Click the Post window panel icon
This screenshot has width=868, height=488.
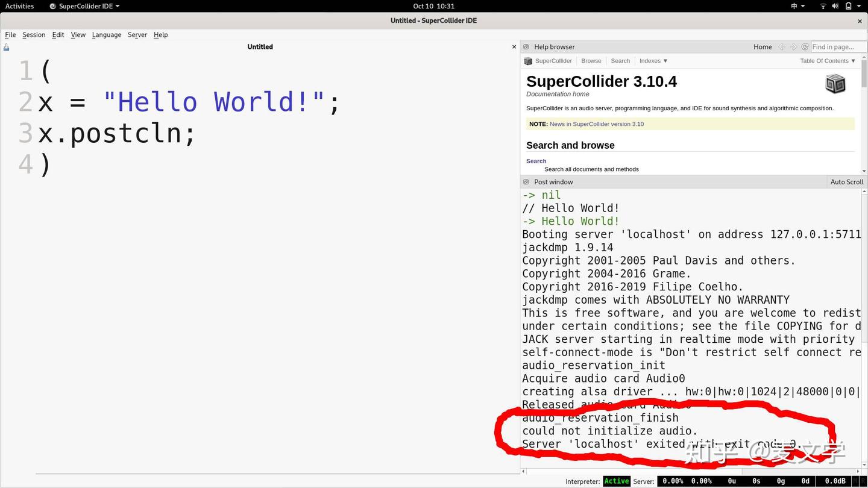[526, 181]
